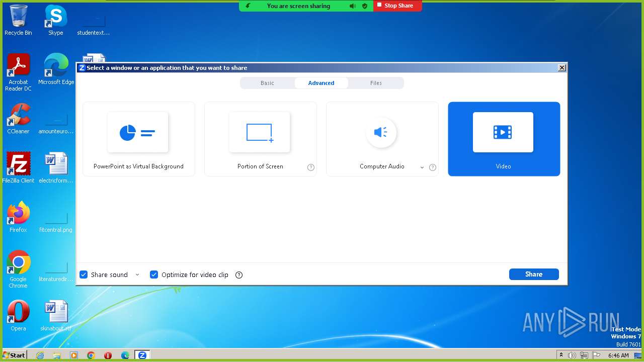
Task: Select the Video share option
Action: 504,139
